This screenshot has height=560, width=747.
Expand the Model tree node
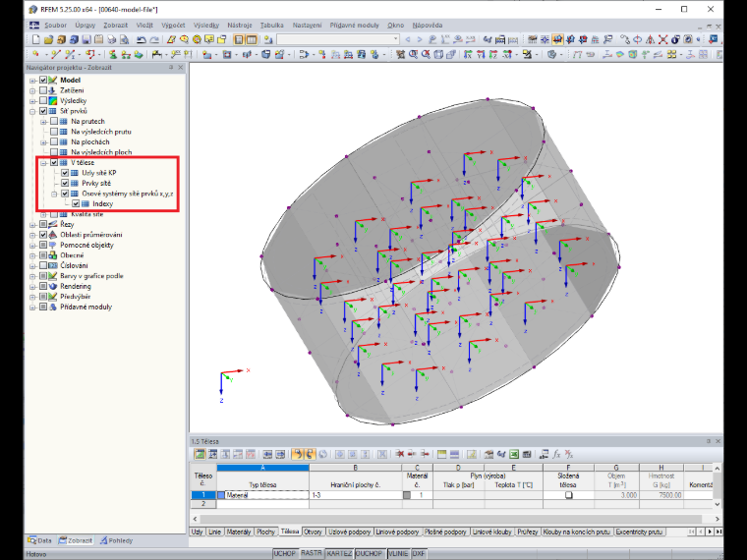(x=32, y=81)
